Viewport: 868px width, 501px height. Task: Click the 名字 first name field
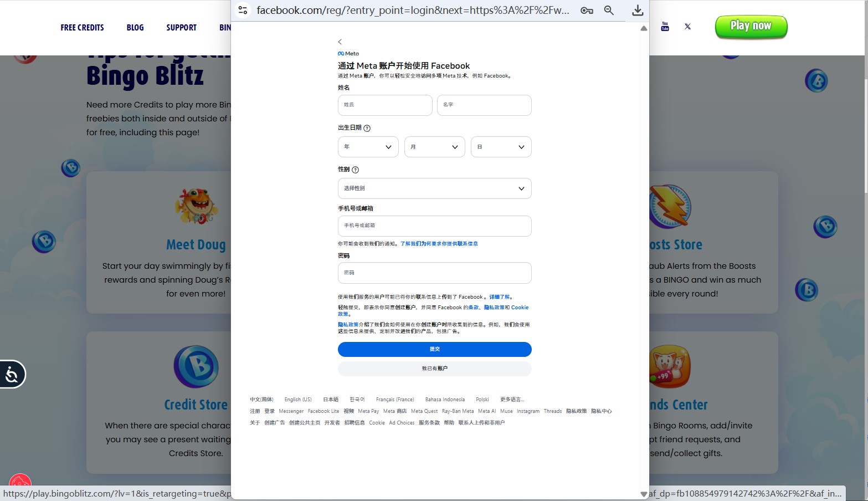tap(484, 105)
